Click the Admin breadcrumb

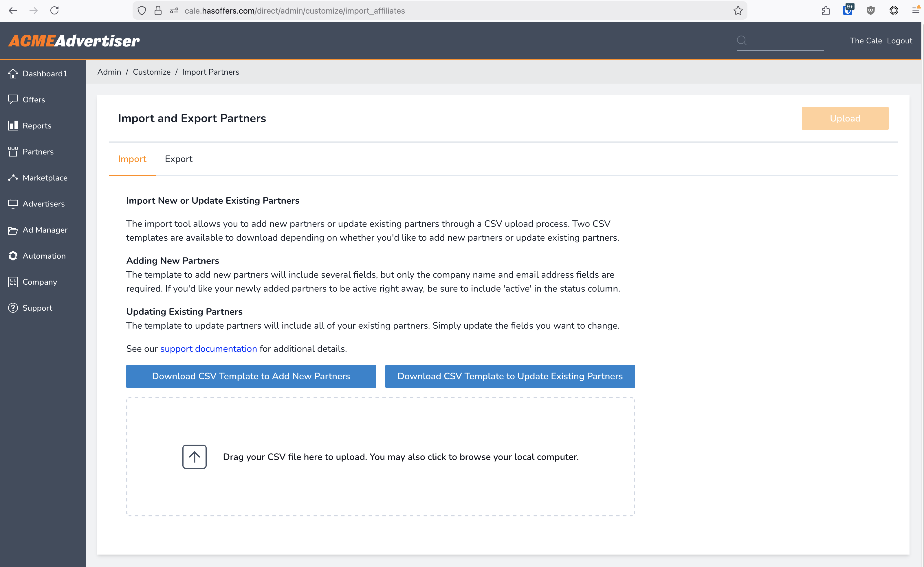[109, 72]
